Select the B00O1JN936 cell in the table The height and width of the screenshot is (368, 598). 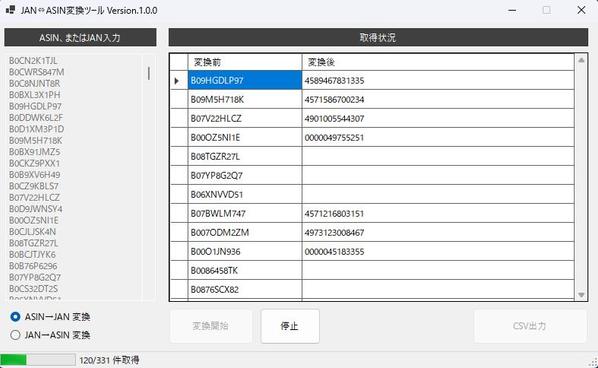click(245, 252)
